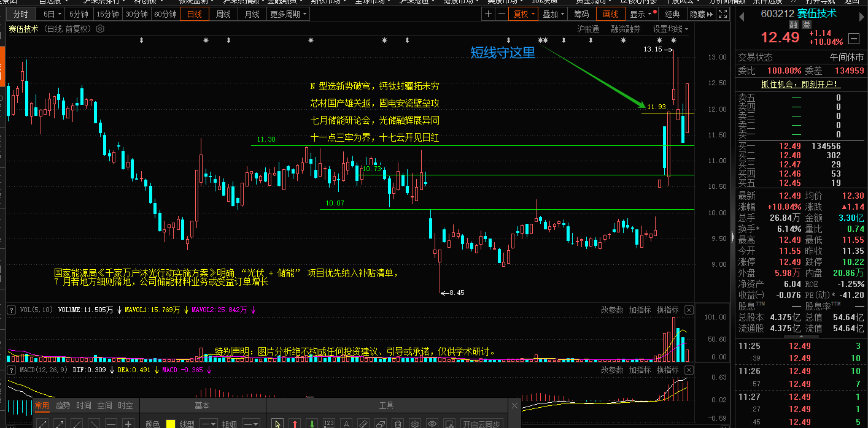The height and width of the screenshot is (428, 868).
Task: Select the 60分钟 period tab
Action: (x=165, y=14)
